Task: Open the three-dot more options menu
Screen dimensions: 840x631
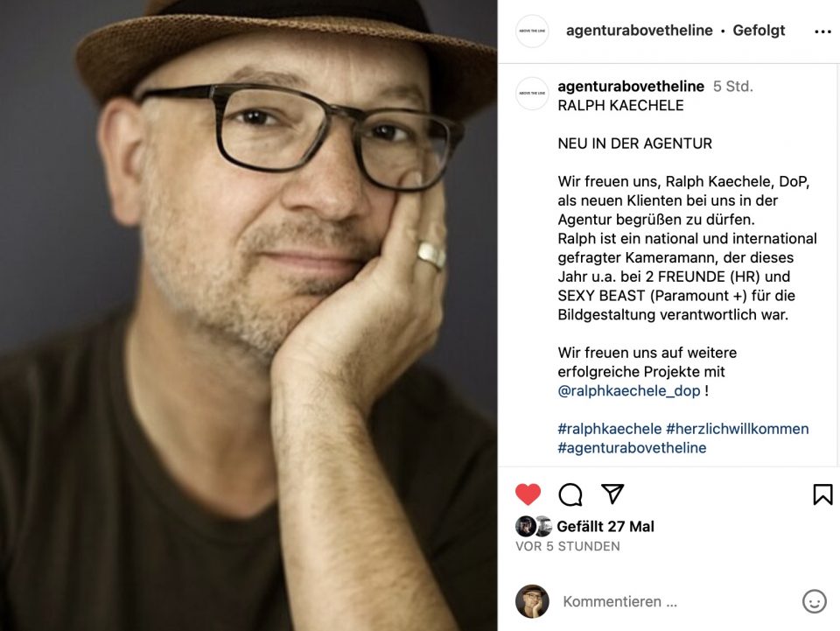Action: [822, 32]
